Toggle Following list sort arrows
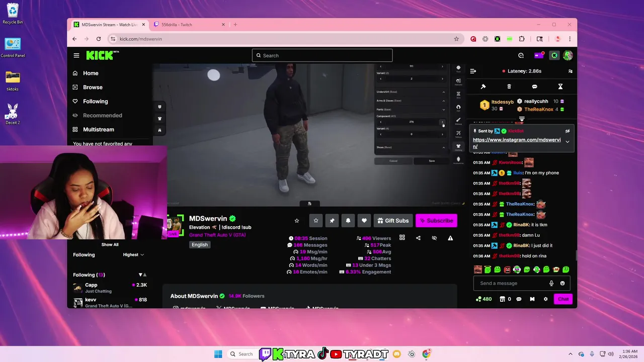This screenshot has height=362, width=644. point(142,275)
